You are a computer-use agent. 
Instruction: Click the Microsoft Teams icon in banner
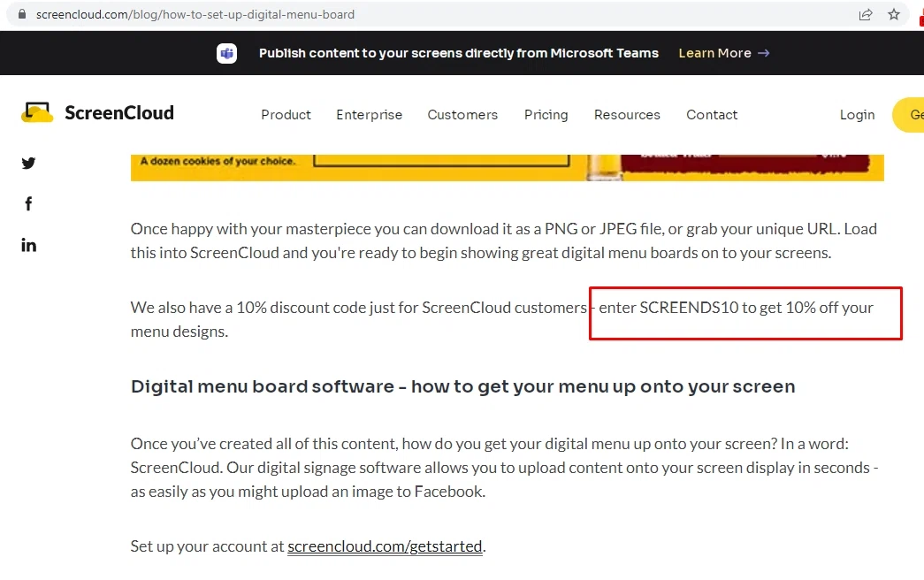pos(226,53)
